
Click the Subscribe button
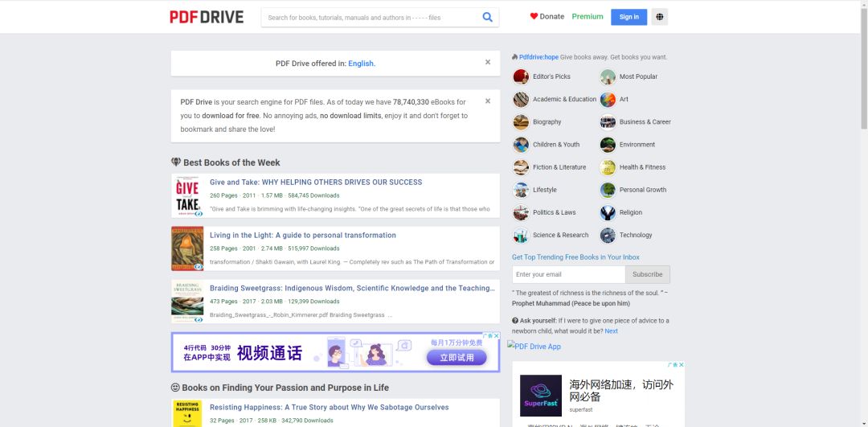pyautogui.click(x=647, y=274)
